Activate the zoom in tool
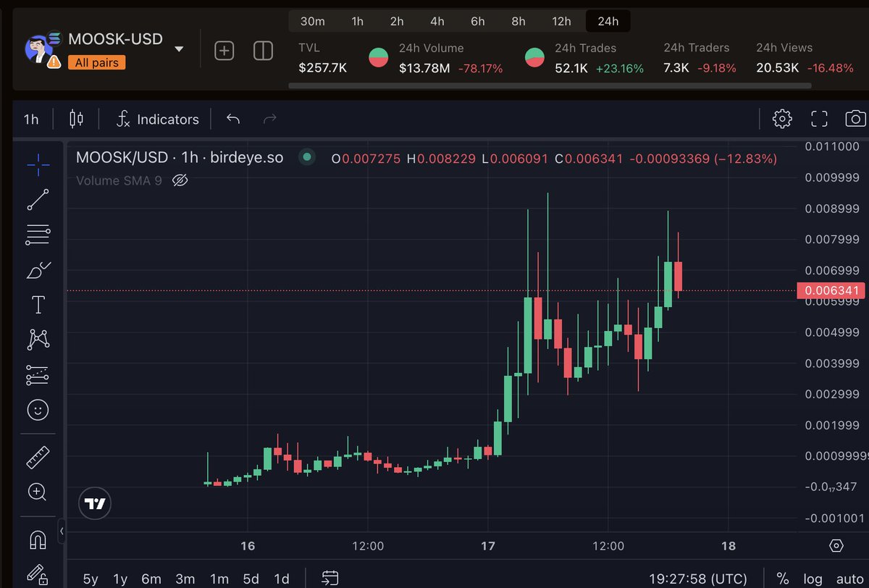This screenshot has height=588, width=869. [x=38, y=492]
